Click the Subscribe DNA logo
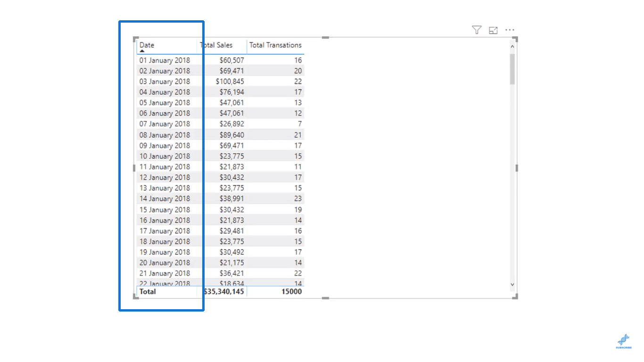The height and width of the screenshot is (362, 644). [x=623, y=341]
